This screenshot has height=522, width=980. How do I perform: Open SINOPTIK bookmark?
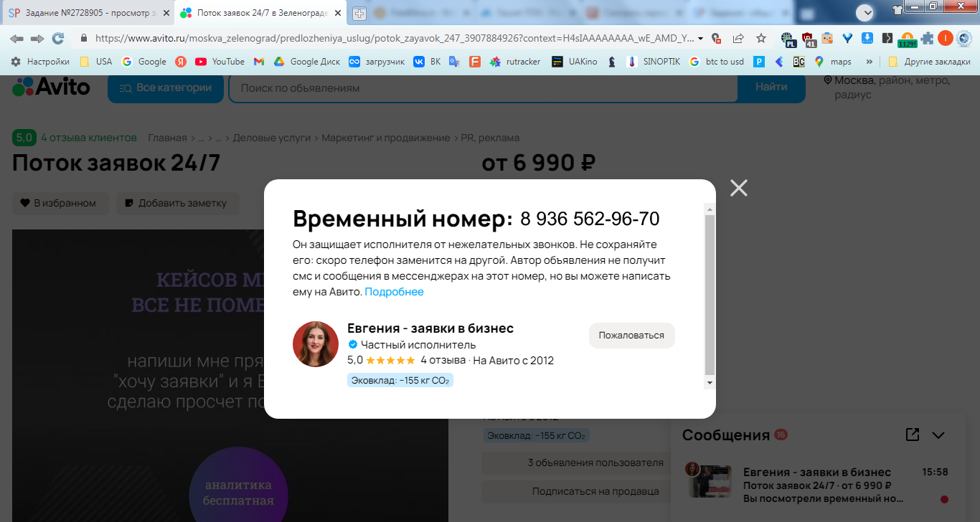point(654,62)
